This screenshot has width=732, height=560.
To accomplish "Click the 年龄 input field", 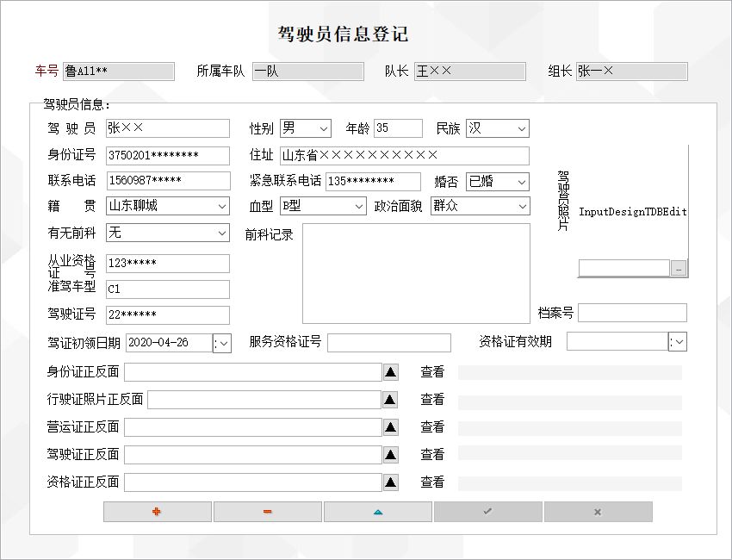I will [398, 128].
